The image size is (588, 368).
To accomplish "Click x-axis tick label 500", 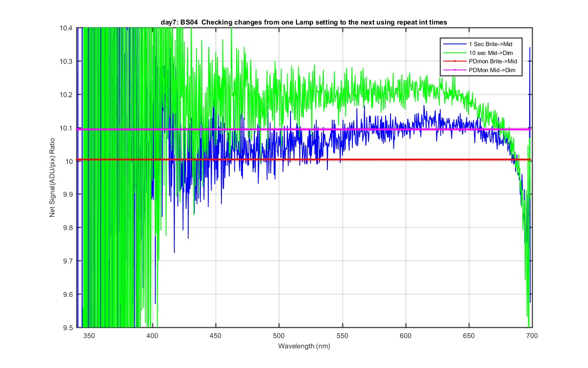I will pos(279,335).
